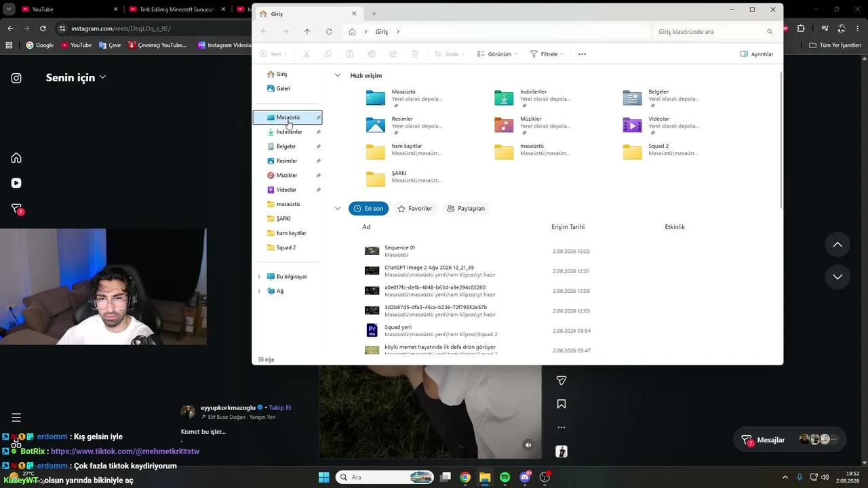Switch to the Paylaşılan tab

tap(465, 209)
